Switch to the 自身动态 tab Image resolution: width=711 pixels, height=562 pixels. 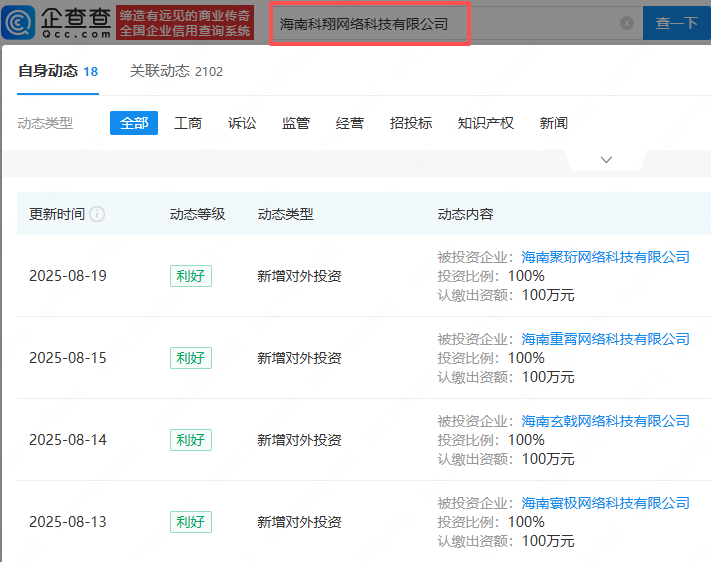point(58,71)
